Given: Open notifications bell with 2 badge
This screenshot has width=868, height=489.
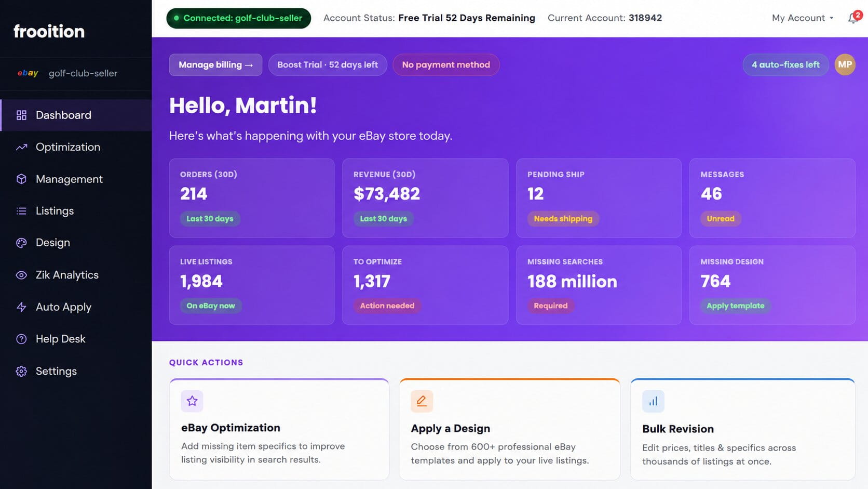Looking at the screenshot, I should [x=853, y=17].
